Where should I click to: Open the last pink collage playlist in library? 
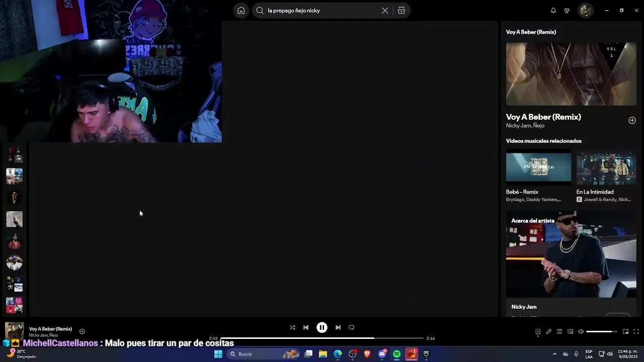tap(14, 305)
